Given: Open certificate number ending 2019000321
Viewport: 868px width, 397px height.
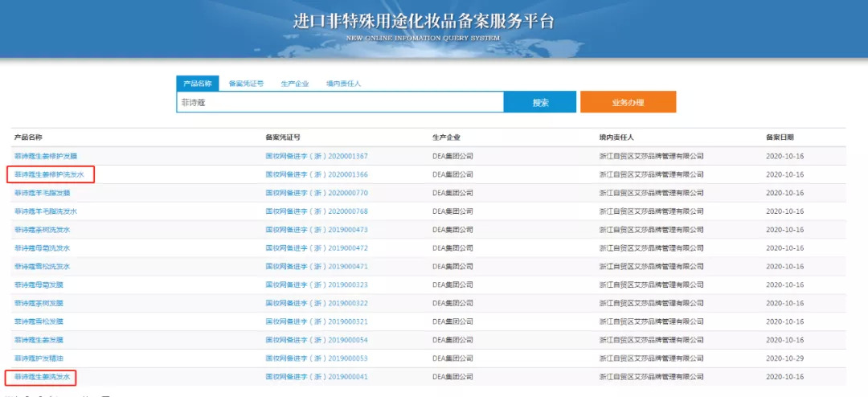Looking at the screenshot, I should coord(317,321).
